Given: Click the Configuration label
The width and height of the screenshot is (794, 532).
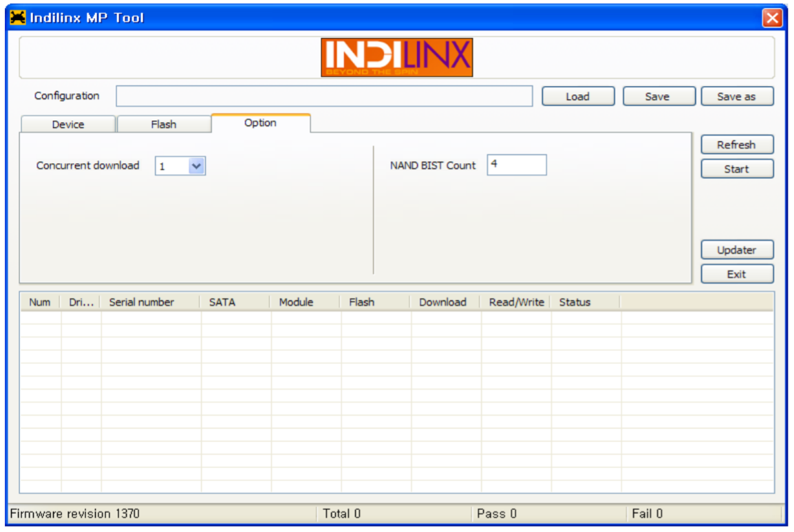Looking at the screenshot, I should point(67,96).
